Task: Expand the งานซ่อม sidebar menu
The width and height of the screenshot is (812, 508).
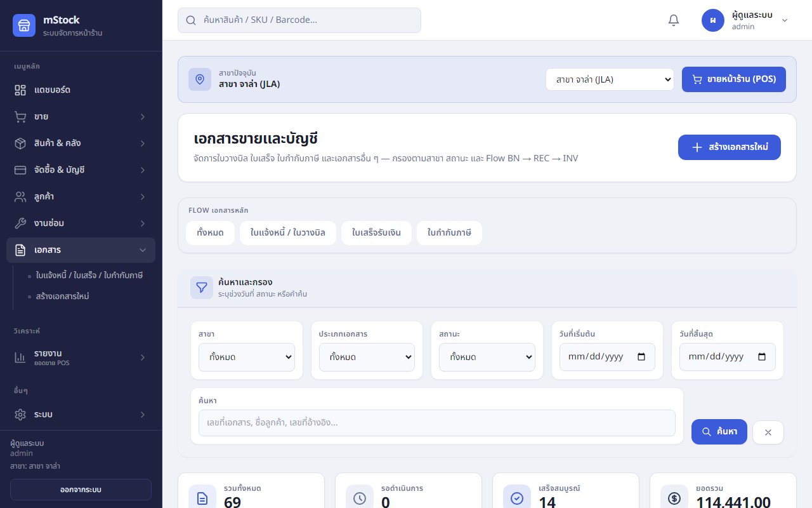Action: (x=81, y=224)
